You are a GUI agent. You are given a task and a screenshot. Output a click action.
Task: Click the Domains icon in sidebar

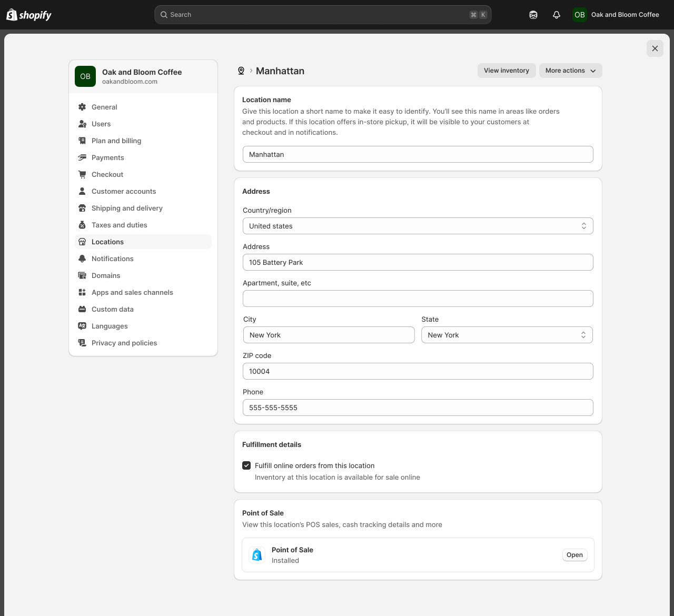click(x=82, y=275)
